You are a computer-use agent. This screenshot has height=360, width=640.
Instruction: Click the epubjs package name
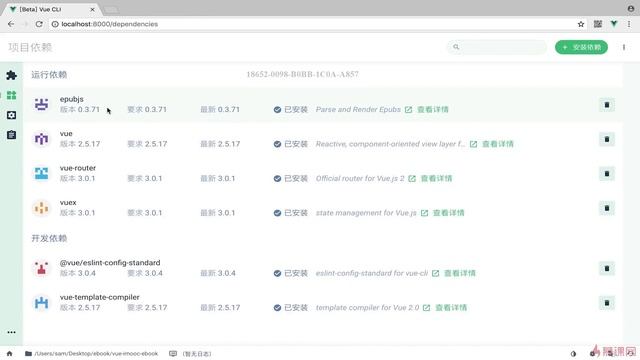(71, 99)
